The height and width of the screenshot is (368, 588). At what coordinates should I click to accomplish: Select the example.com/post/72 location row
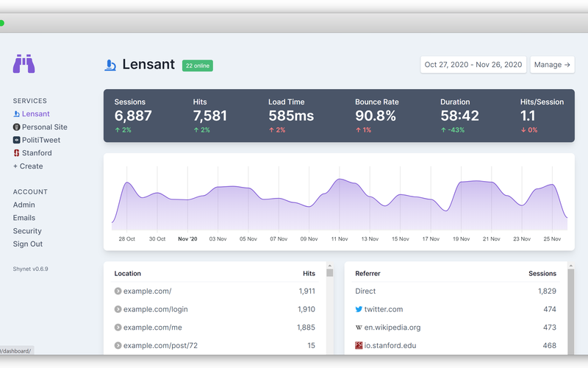click(x=215, y=345)
